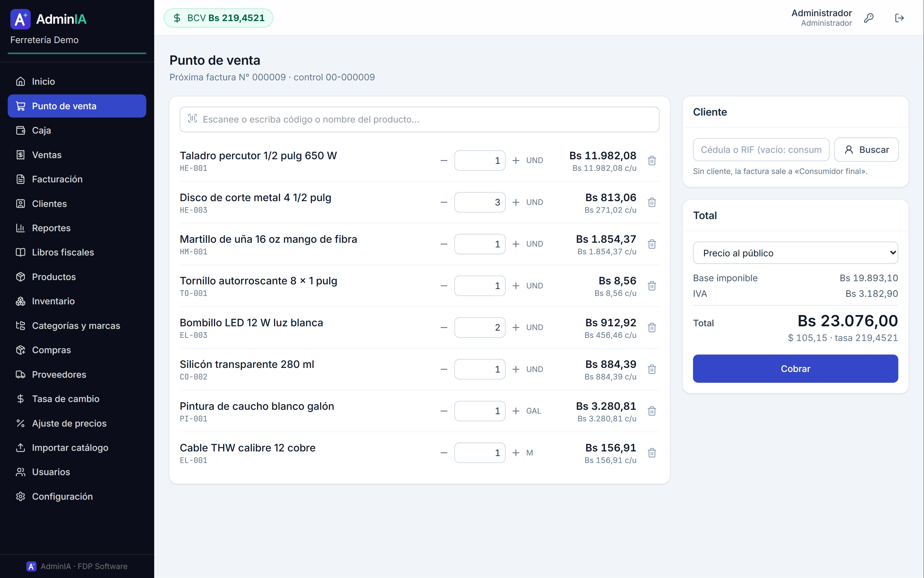Click the key icon next to Administrador
The image size is (924, 578).
point(869,18)
